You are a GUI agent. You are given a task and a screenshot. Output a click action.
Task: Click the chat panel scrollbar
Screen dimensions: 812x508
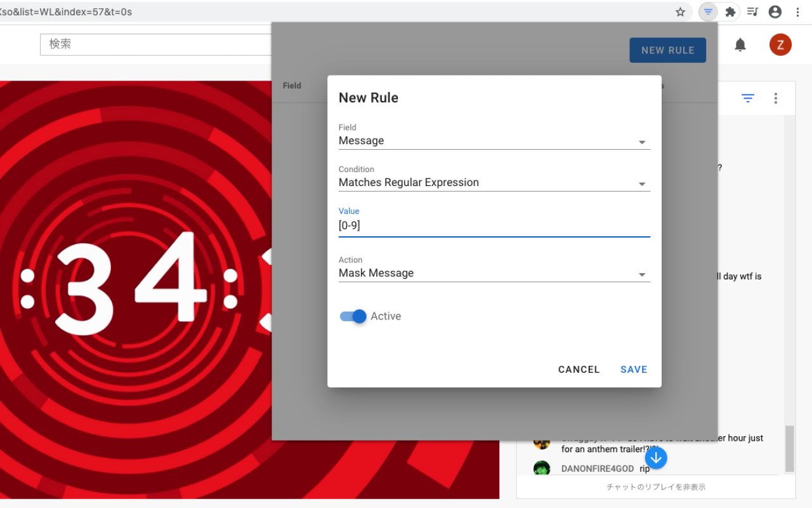(x=789, y=449)
